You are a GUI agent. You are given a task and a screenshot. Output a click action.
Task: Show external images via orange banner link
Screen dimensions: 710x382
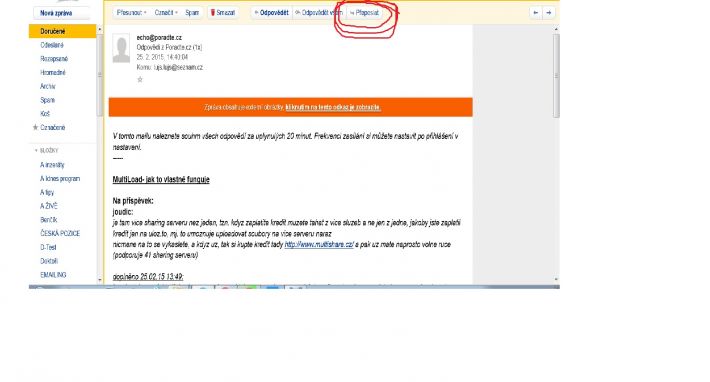(333, 107)
